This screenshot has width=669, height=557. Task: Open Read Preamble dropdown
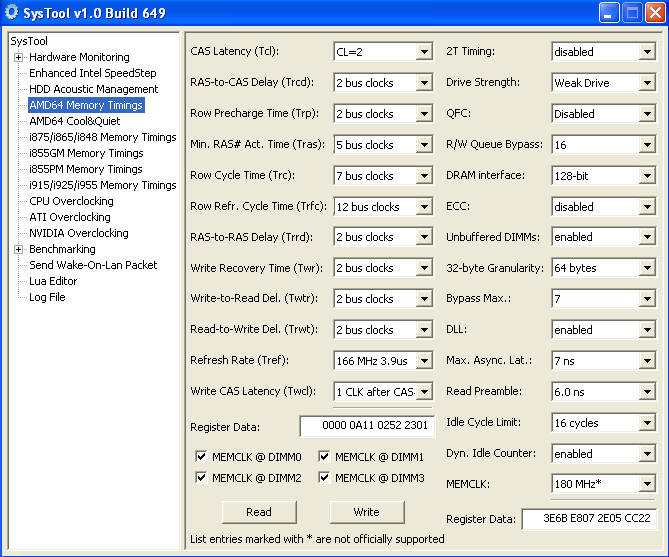[x=603, y=392]
